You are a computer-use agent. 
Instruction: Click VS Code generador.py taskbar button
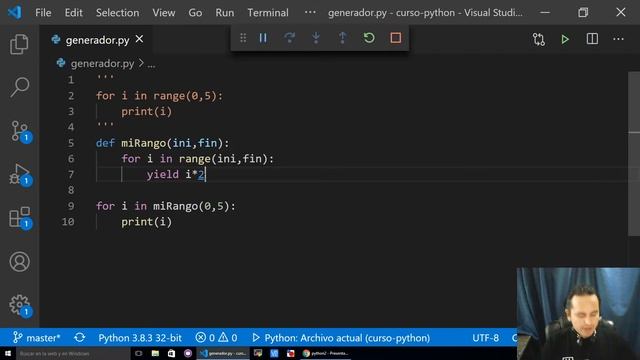(x=223, y=353)
